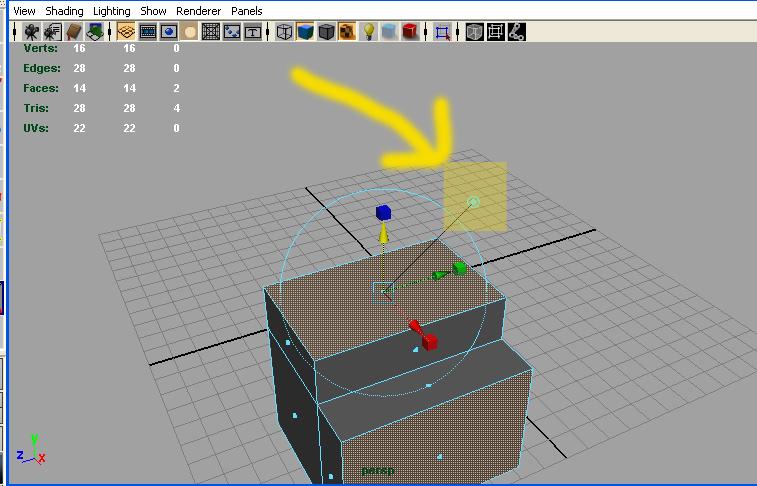Image resolution: width=757 pixels, height=486 pixels.
Task: Click the 'persp' camera label
Action: pyautogui.click(x=378, y=470)
